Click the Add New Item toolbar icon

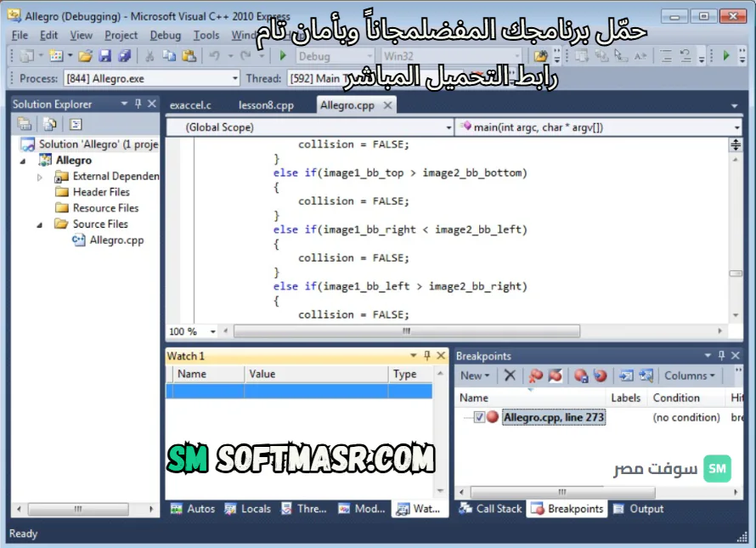tap(56, 56)
